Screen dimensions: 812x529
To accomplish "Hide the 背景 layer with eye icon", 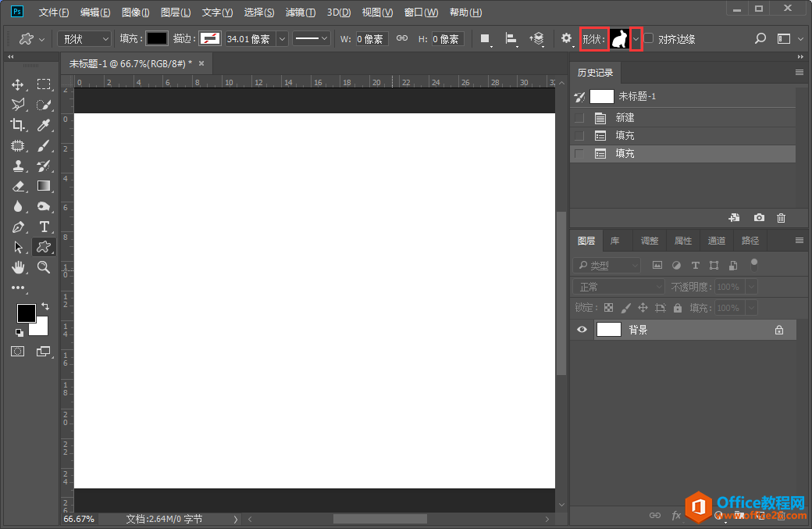I will tap(582, 330).
